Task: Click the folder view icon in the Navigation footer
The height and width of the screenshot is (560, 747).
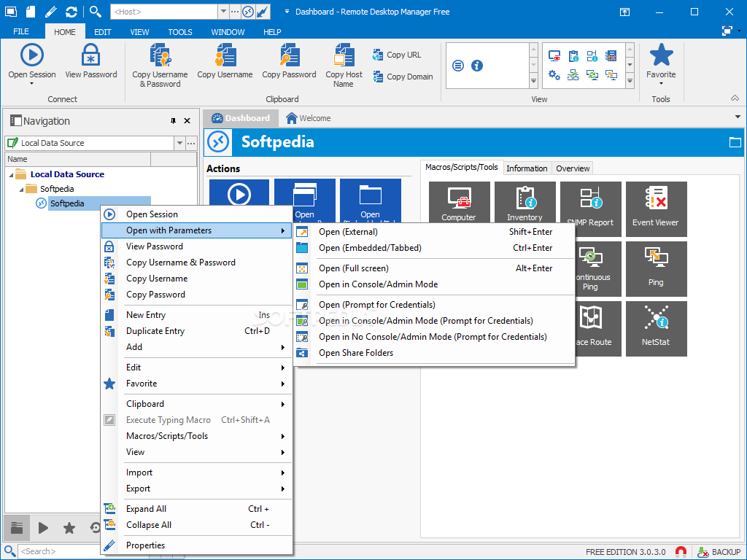Action: coord(17,528)
